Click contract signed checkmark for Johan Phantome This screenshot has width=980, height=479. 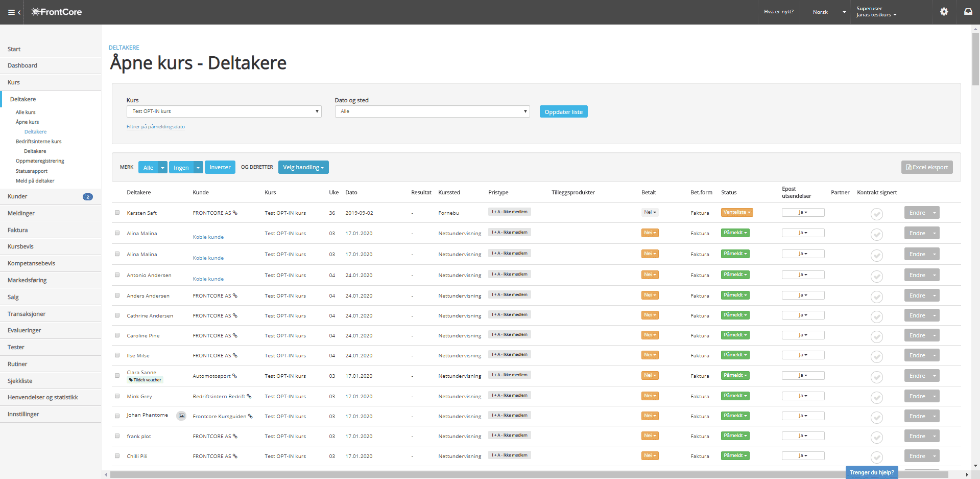[876, 417]
